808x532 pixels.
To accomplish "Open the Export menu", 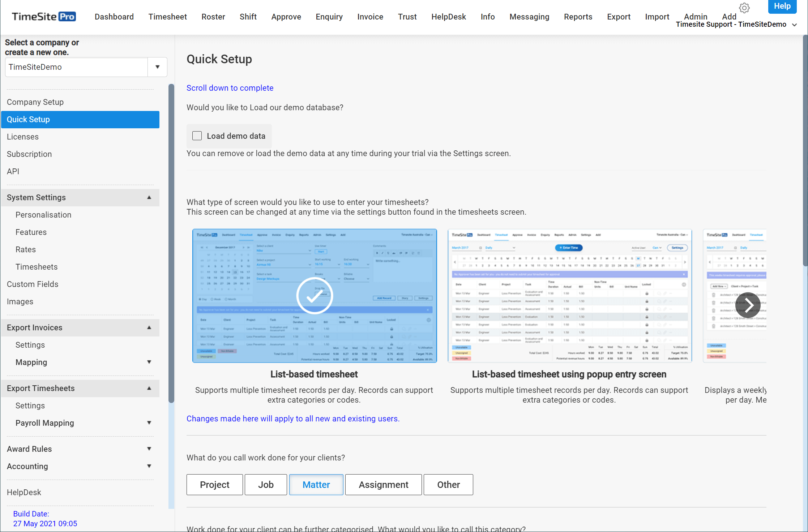I will [619, 17].
